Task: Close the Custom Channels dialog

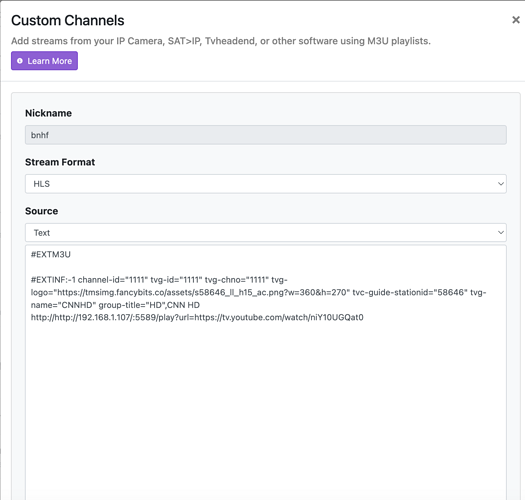Action: 516,20
